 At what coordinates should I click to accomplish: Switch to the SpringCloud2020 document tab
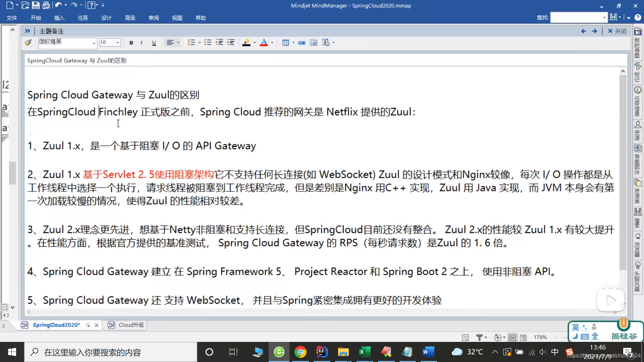tap(56, 325)
